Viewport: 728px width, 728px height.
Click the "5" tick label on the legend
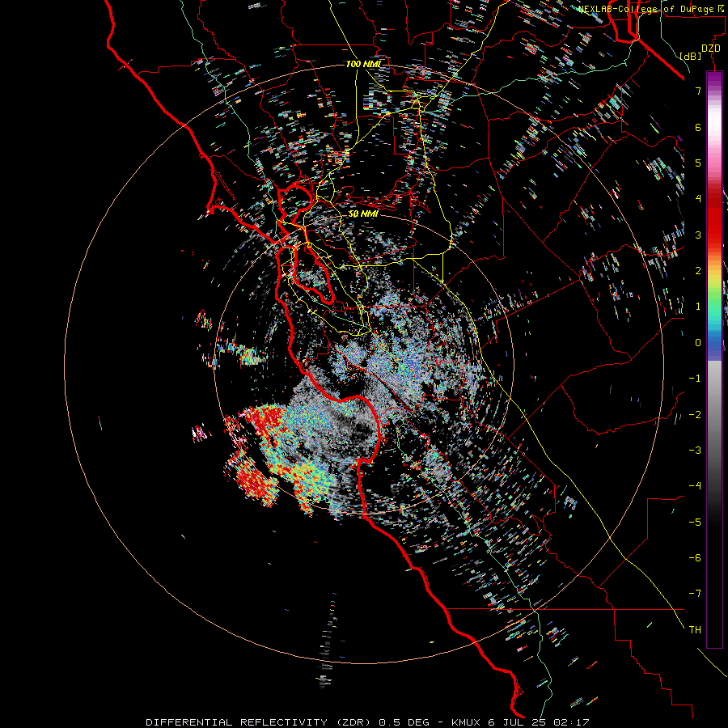pos(698,163)
